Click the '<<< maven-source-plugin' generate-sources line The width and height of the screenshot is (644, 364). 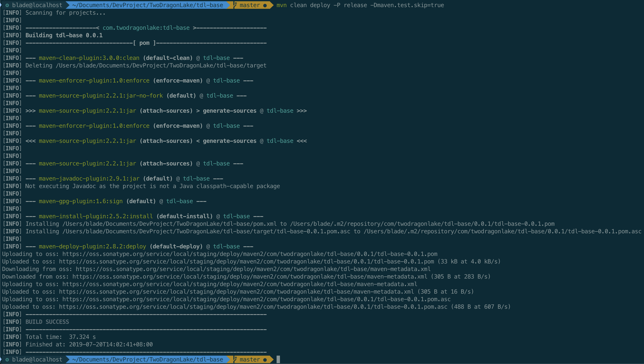pyautogui.click(x=166, y=141)
